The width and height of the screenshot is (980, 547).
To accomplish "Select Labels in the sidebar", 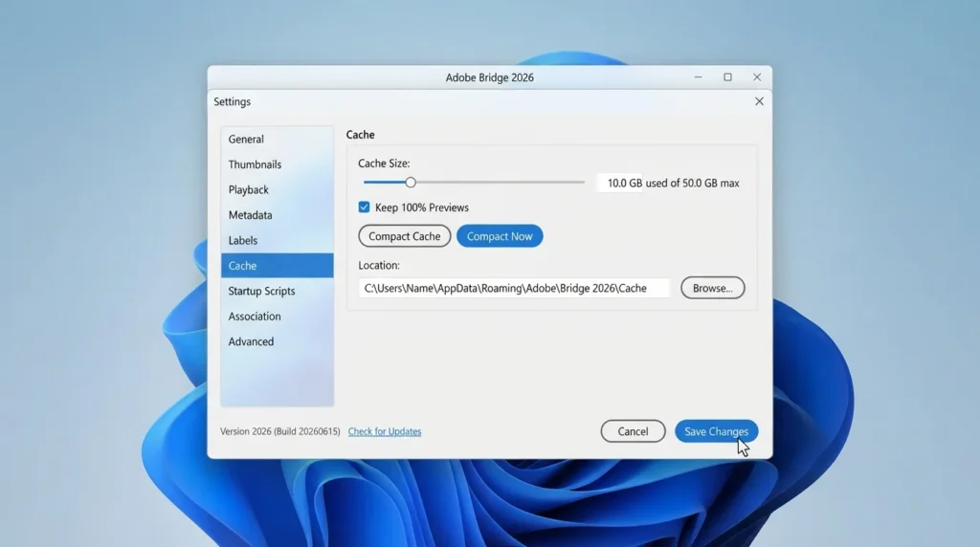I will click(x=277, y=240).
